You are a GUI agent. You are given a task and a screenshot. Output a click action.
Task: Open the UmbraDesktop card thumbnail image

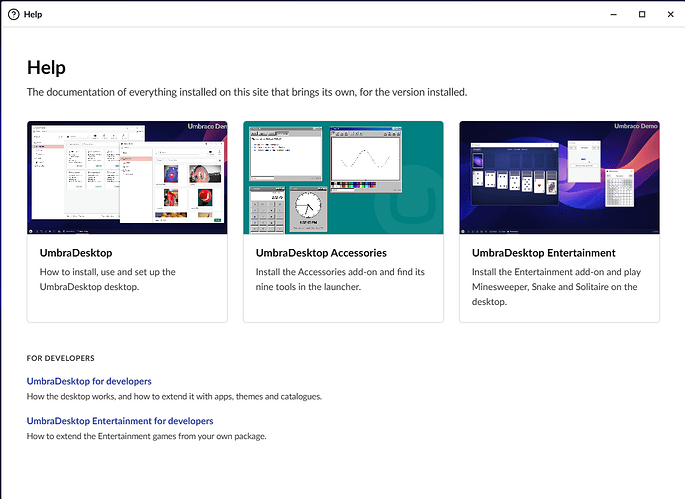click(127, 177)
